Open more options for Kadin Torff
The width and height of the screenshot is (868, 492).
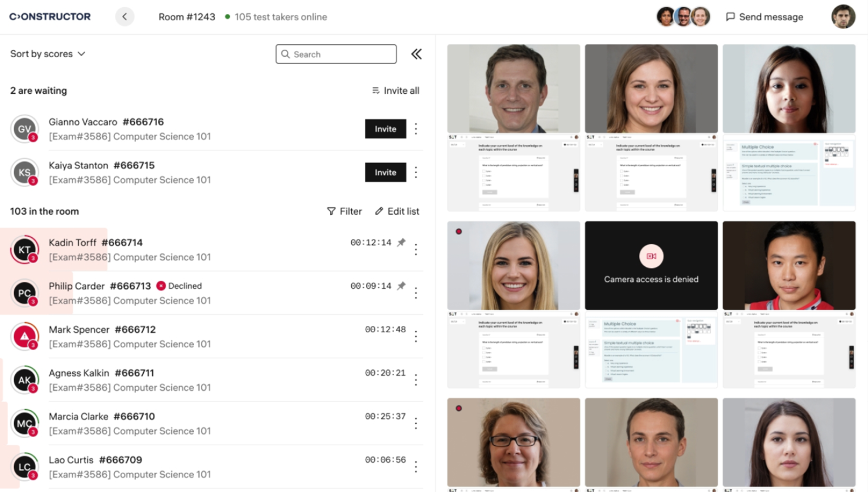pos(416,249)
